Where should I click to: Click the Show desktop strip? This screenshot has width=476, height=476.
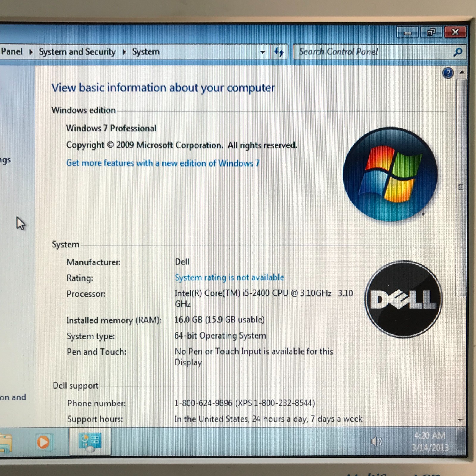[461, 441]
